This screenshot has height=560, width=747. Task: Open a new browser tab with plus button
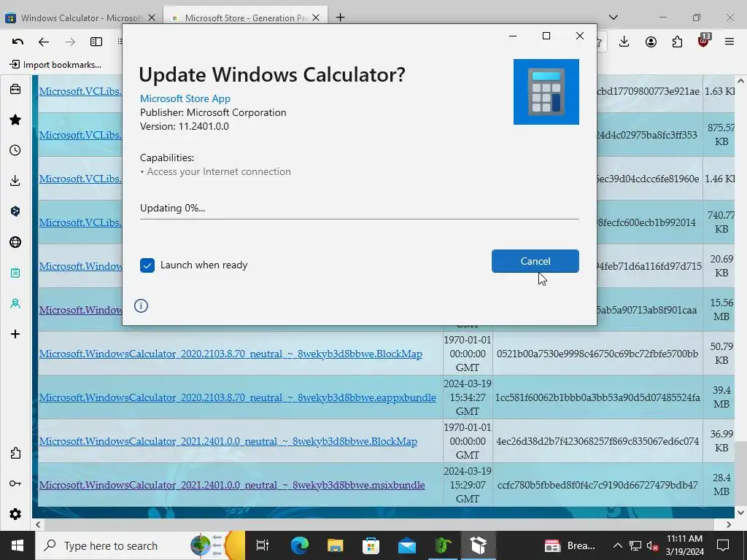[340, 17]
